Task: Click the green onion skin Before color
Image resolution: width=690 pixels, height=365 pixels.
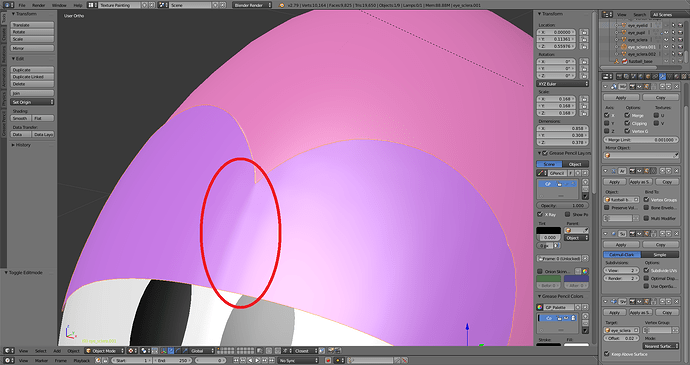Action: (x=548, y=278)
